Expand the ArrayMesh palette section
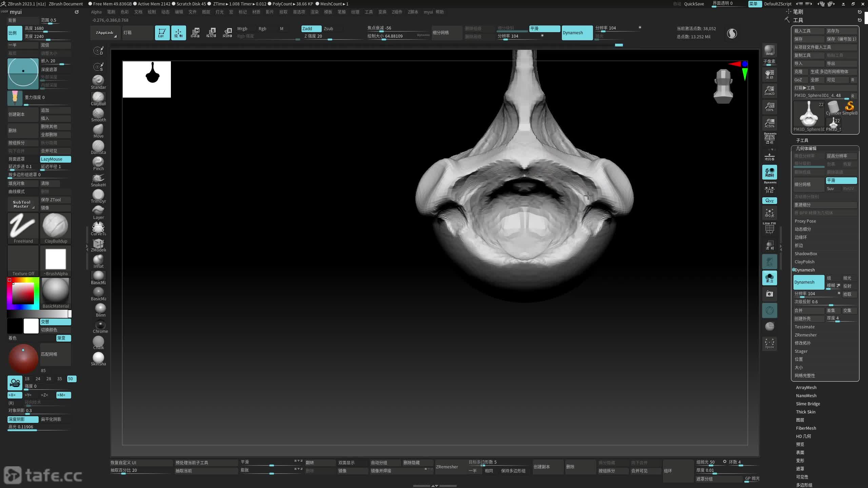868x488 pixels. (806, 387)
